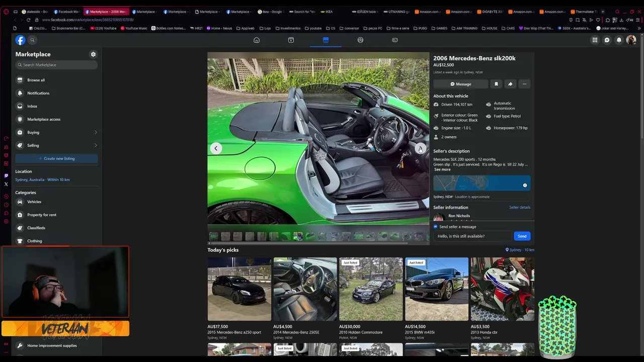The width and height of the screenshot is (644, 362).
Task: Click the main green Mercedes photo
Action: [x=318, y=141]
